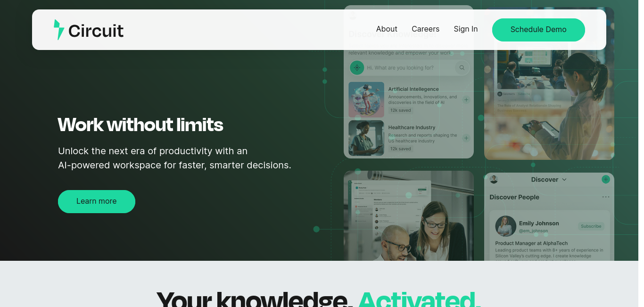Click Sign In in the header
644x307 pixels.
466,29
